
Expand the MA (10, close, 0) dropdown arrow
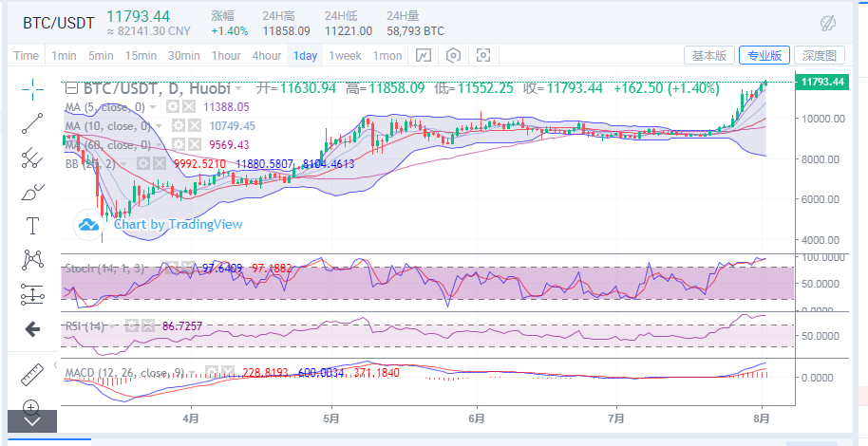(159, 126)
